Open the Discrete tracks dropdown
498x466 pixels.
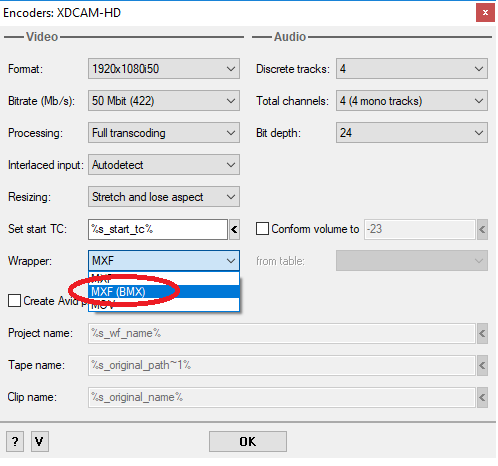point(412,69)
